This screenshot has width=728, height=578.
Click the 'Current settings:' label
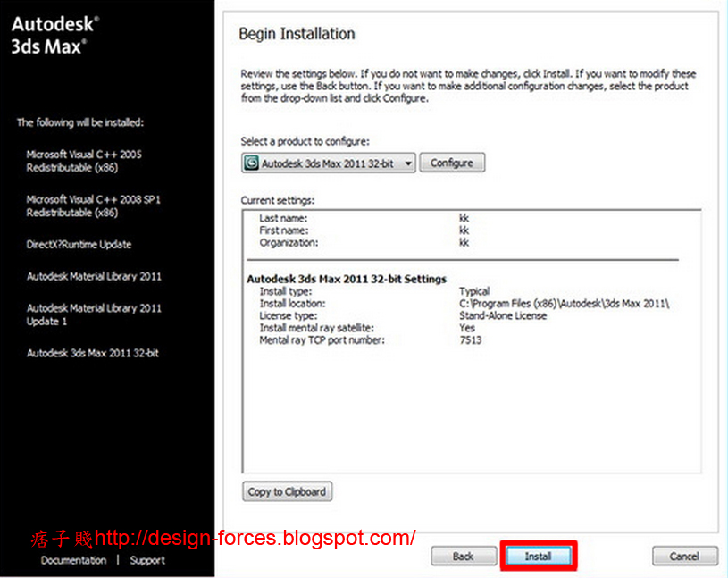[278, 201]
